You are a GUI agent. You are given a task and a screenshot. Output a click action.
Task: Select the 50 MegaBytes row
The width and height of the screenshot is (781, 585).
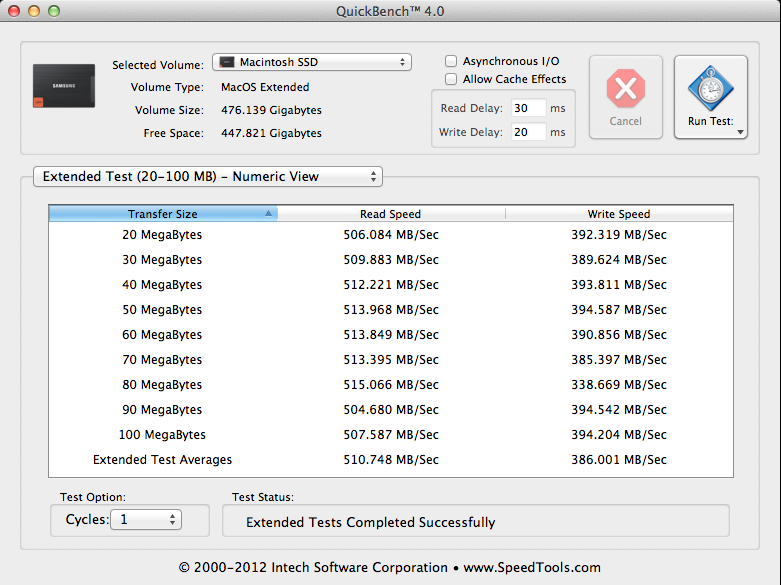pos(391,309)
